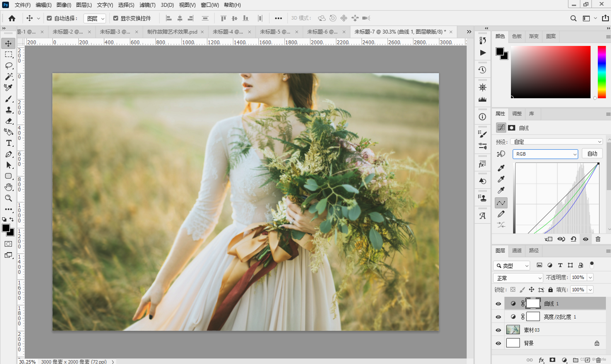Open the layer filter 类型 dropdown

point(512,266)
